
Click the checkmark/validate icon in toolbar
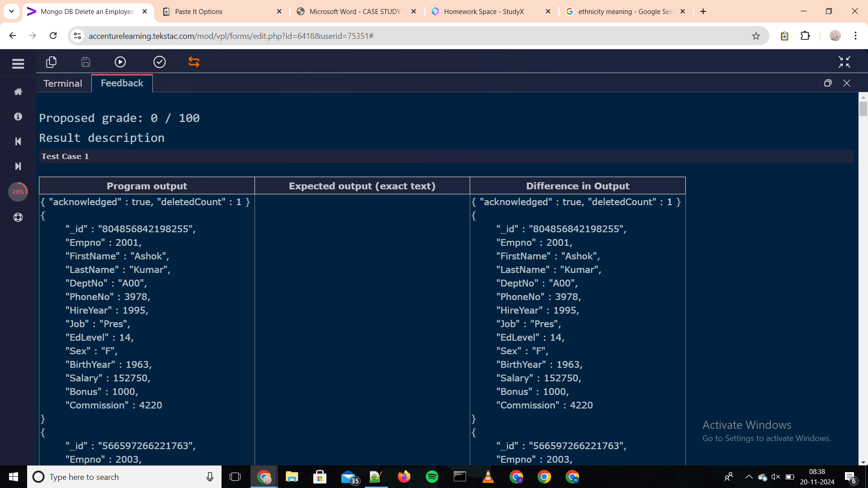159,62
